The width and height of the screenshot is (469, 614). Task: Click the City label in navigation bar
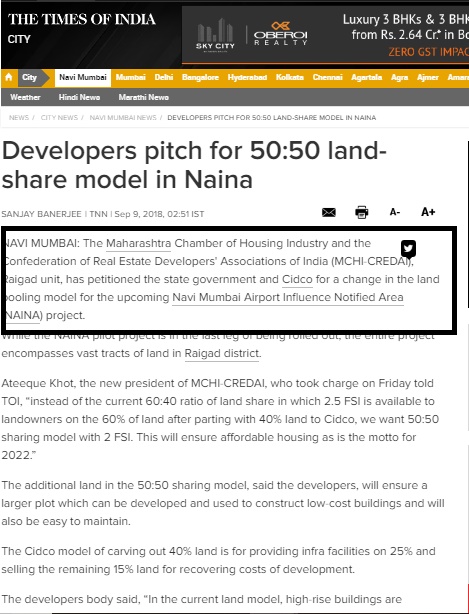click(x=29, y=77)
